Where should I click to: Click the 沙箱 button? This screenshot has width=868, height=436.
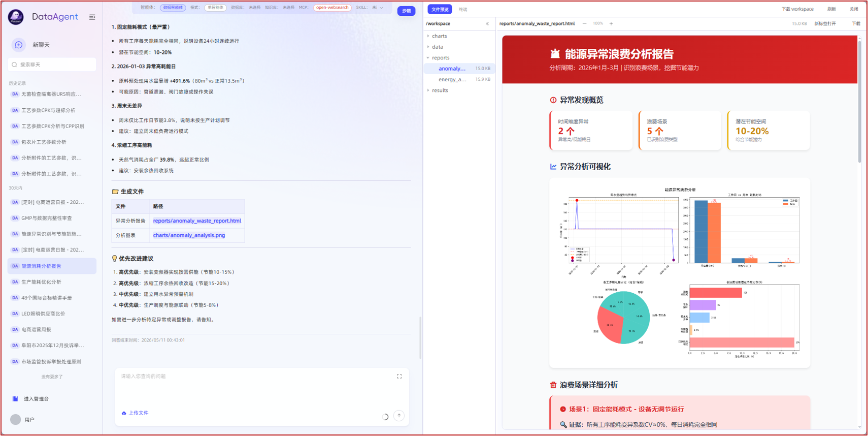(x=407, y=11)
